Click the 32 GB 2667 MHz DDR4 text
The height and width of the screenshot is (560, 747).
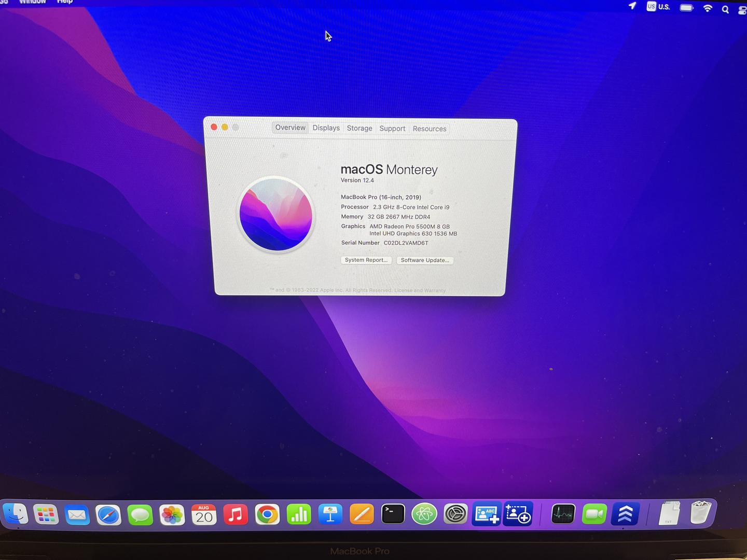coord(399,217)
